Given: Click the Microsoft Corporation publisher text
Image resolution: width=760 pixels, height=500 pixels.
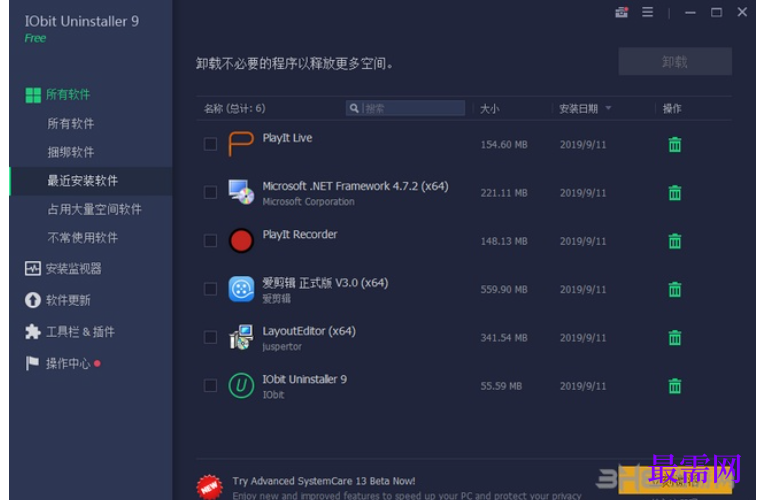Looking at the screenshot, I should [x=308, y=202].
